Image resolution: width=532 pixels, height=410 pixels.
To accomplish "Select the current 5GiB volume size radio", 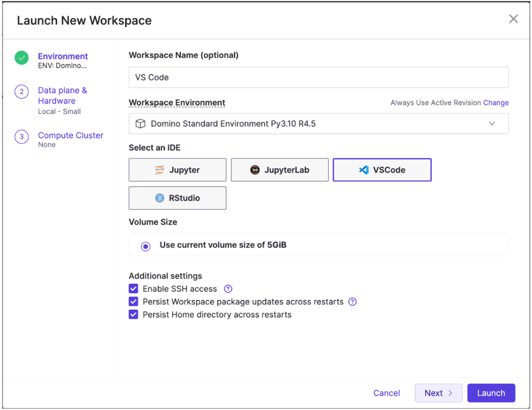I will click(x=145, y=246).
